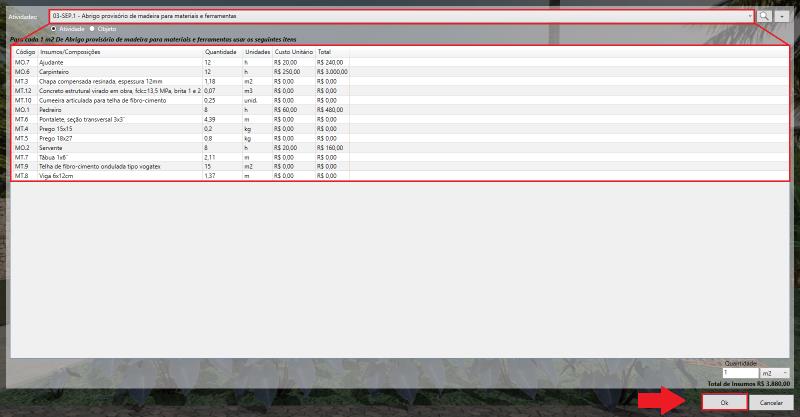Image resolution: width=800 pixels, height=417 pixels.
Task: Click the small arrow button after the search icon
Action: 782,17
